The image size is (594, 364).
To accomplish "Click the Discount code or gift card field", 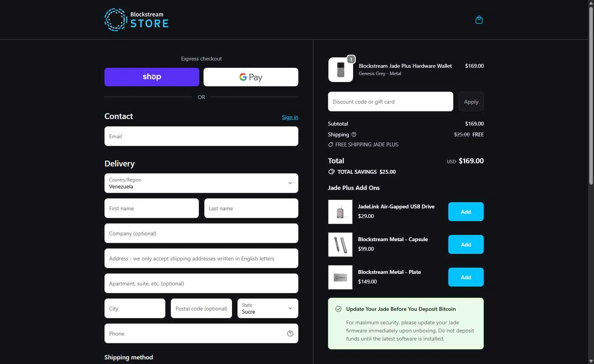I will pos(390,102).
